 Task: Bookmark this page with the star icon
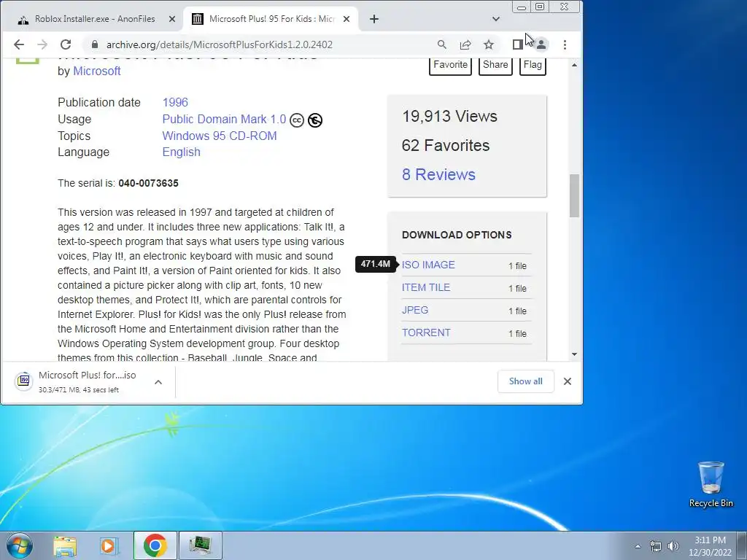[488, 44]
